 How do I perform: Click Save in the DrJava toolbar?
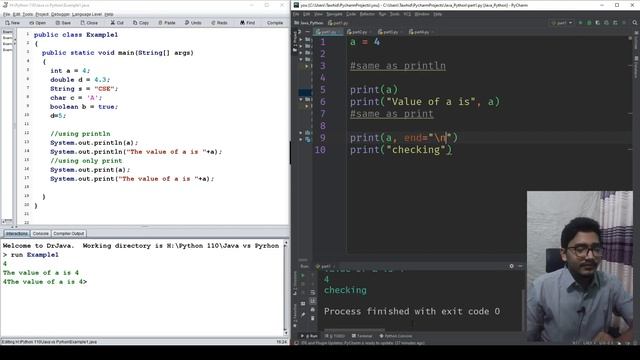tap(63, 23)
